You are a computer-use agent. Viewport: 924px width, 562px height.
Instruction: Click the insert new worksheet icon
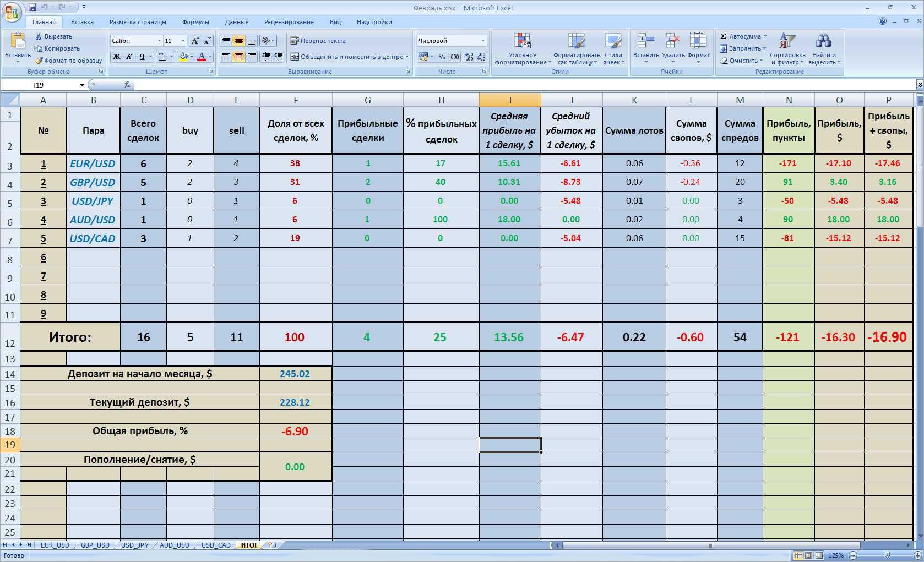pos(271,545)
